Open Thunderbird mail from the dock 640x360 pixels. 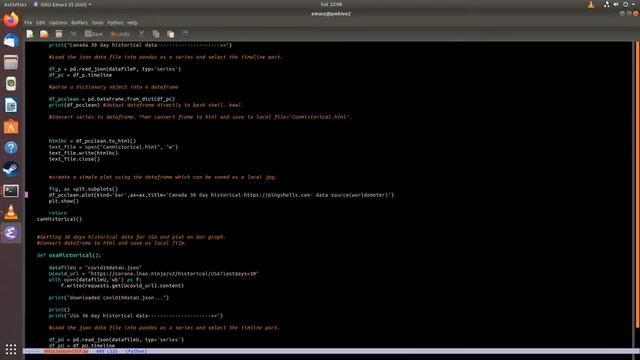11,41
